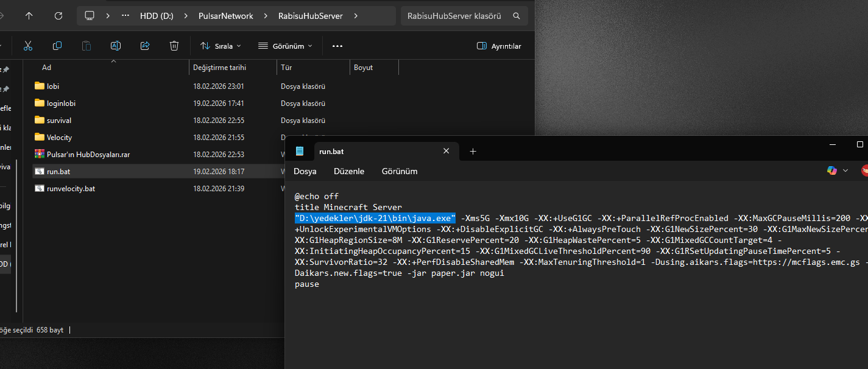Viewport: 868px width, 369px height.
Task: Click the 18.02.2026 21:39 date cell
Action: pos(219,189)
